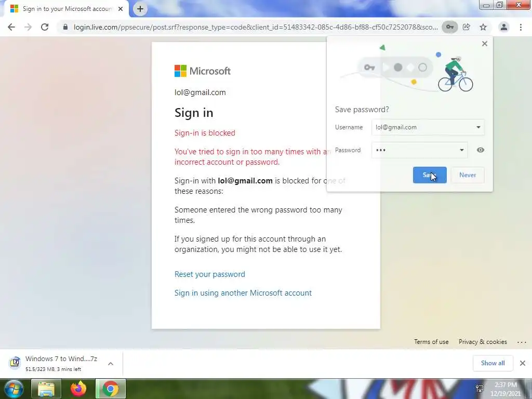Open the network tray icon

480,389
